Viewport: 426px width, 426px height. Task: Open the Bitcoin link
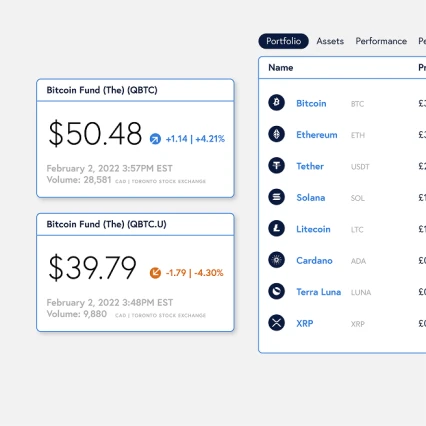[x=311, y=103]
